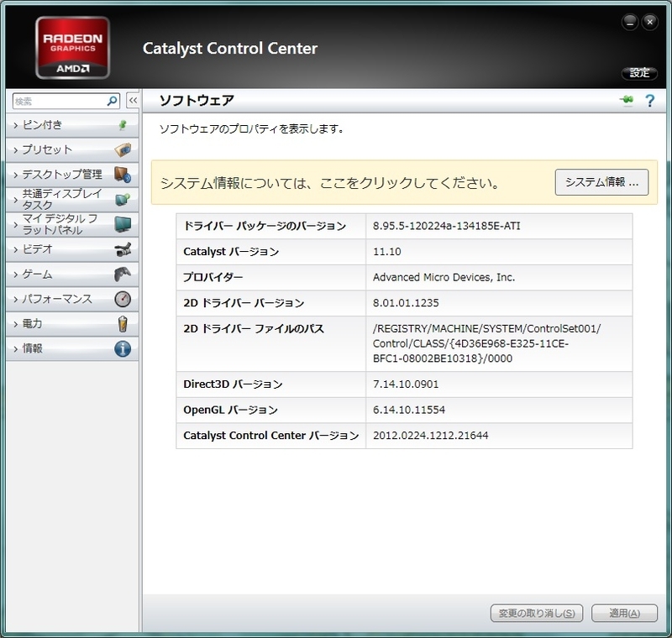Expand the 共通ディスプレイ タスク chevron

pyautogui.click(x=16, y=200)
